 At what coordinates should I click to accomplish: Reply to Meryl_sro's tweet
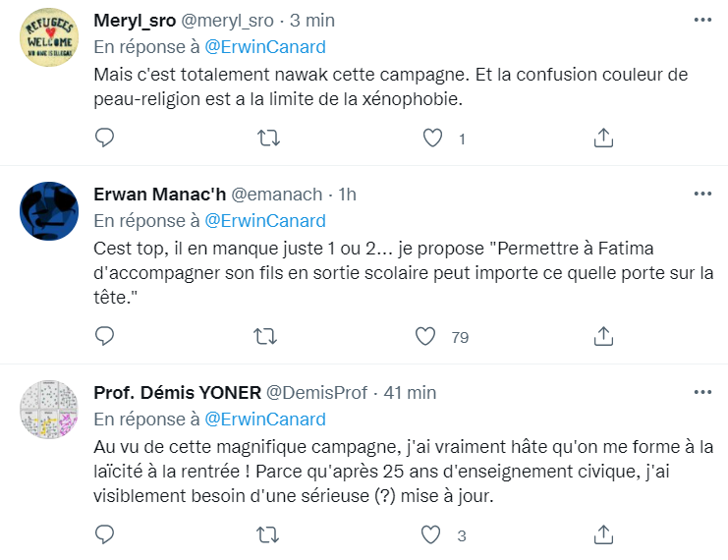click(105, 139)
